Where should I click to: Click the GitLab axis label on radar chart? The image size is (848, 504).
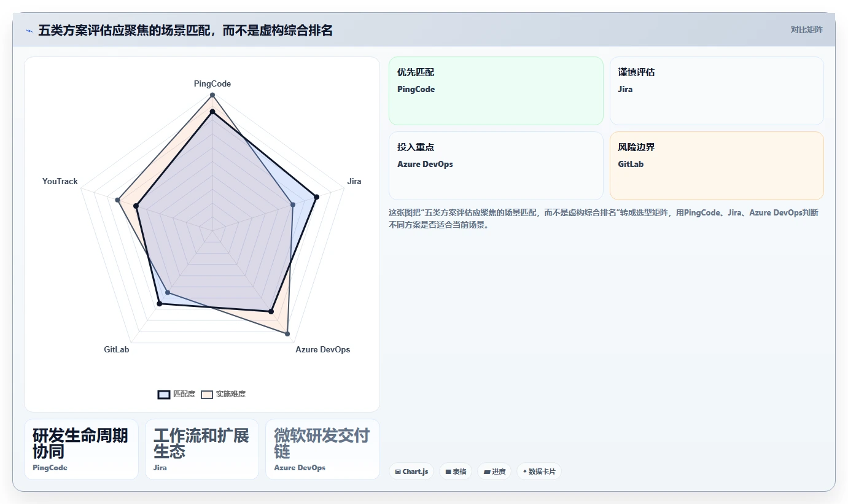click(117, 349)
